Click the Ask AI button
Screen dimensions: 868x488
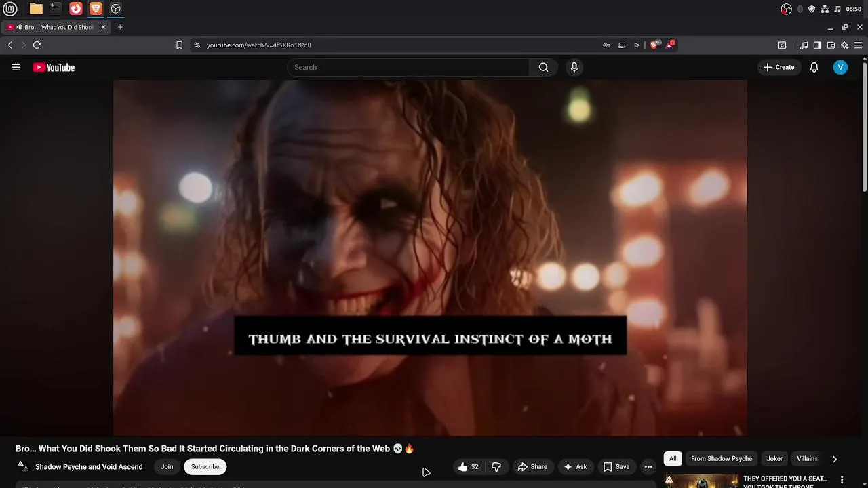pyautogui.click(x=575, y=466)
